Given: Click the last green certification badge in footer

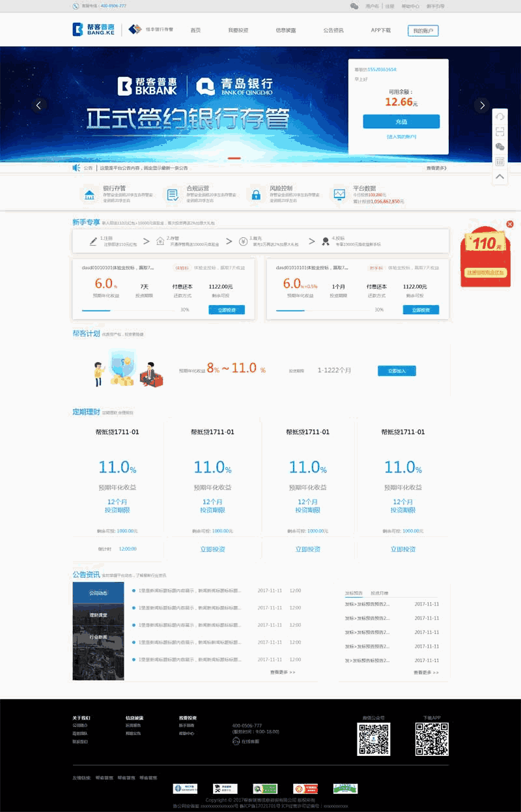Looking at the screenshot, I should (x=345, y=789).
